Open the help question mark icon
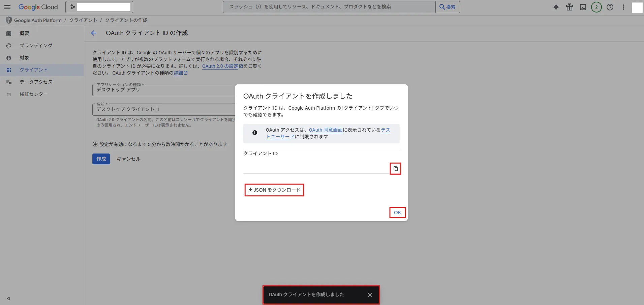This screenshot has height=305, width=644. [x=610, y=7]
